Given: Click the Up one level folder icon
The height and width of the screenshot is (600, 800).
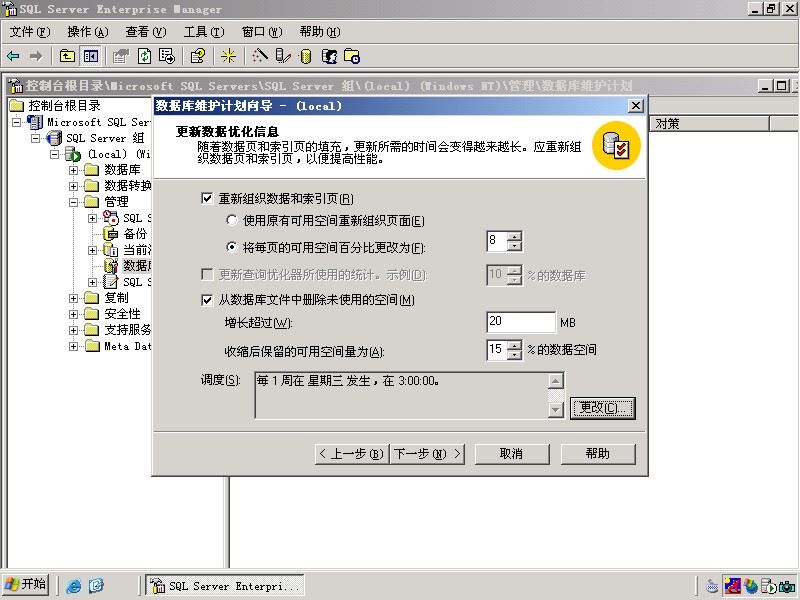Looking at the screenshot, I should click(x=67, y=56).
